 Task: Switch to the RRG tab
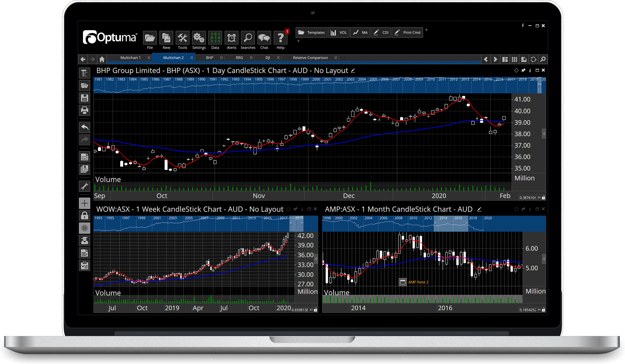(239, 58)
